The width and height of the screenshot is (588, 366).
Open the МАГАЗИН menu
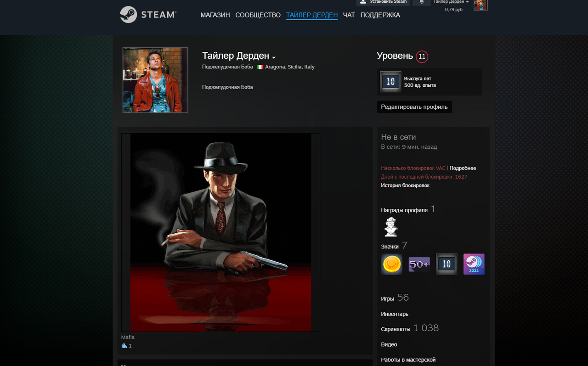click(x=215, y=15)
